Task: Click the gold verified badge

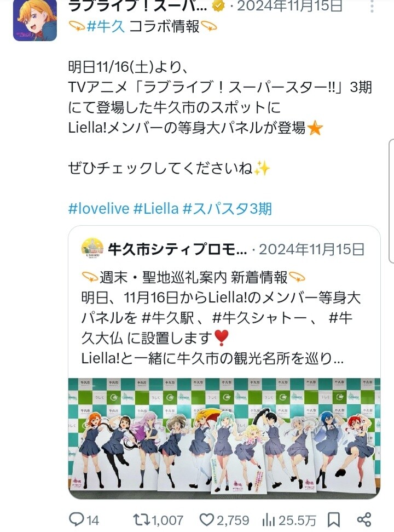Action: [x=219, y=5]
